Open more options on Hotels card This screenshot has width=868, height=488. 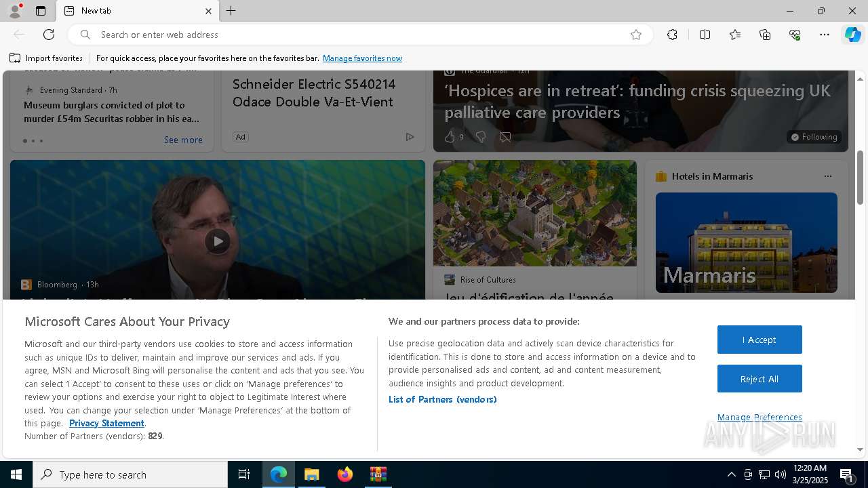[x=828, y=176]
